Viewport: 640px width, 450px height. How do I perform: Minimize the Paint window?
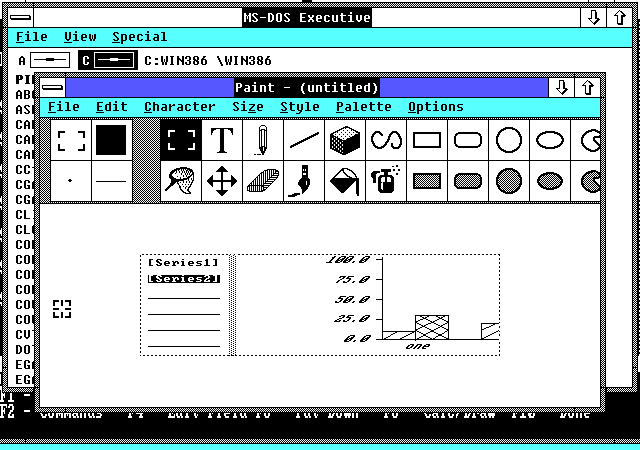point(561,87)
